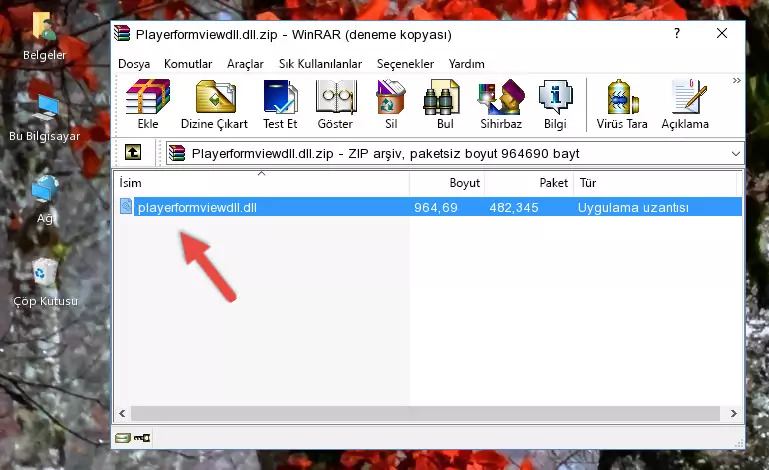
Task: Click the drive icon in status bar
Action: [123, 438]
